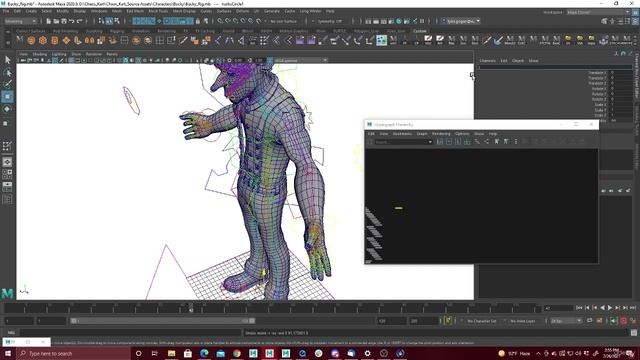
Task: Click the Maya logo in the lower-left corner
Action: [x=7, y=293]
